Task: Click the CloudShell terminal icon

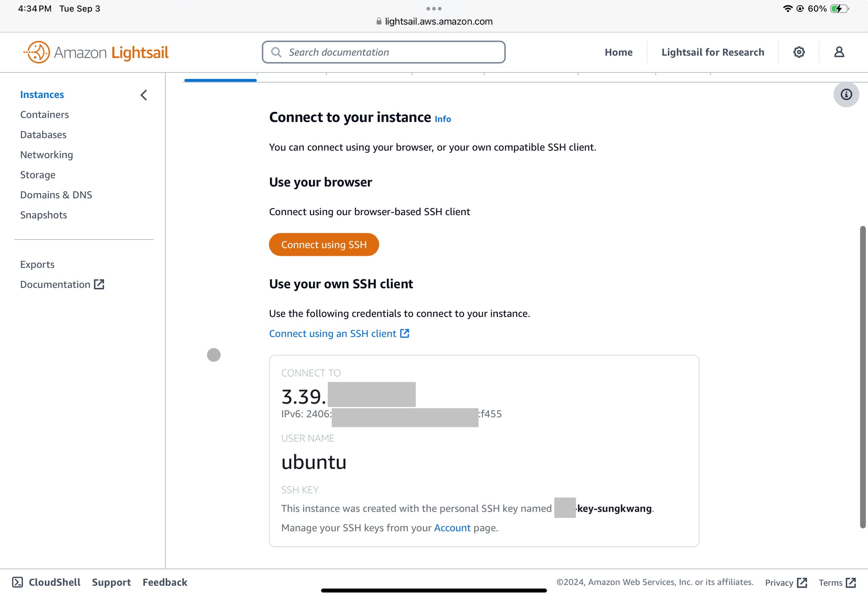Action: pos(17,582)
